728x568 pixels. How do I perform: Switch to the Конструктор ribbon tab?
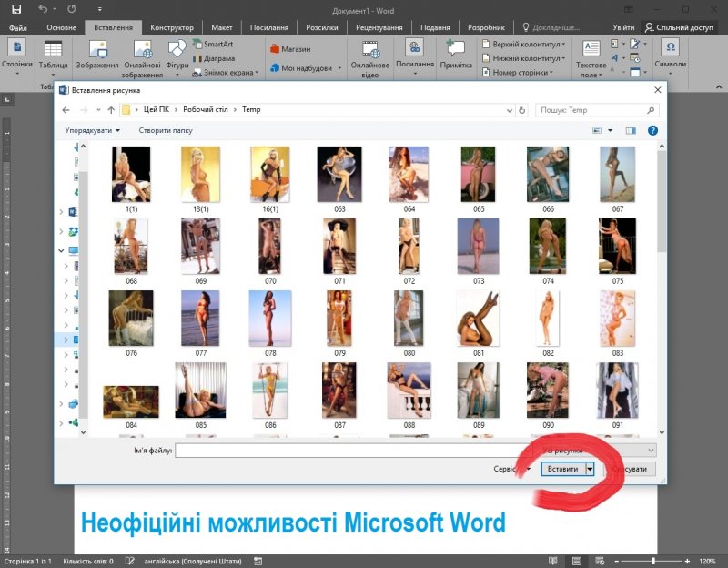171,27
